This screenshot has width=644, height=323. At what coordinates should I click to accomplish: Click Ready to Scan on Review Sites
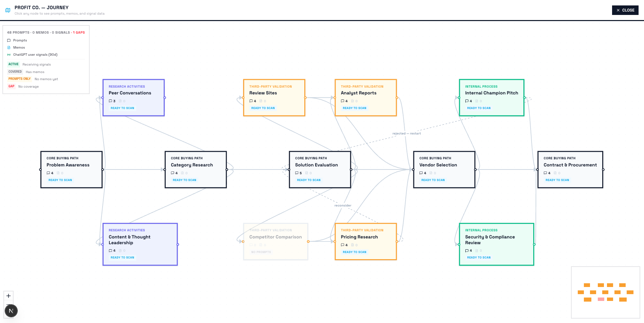(x=263, y=108)
